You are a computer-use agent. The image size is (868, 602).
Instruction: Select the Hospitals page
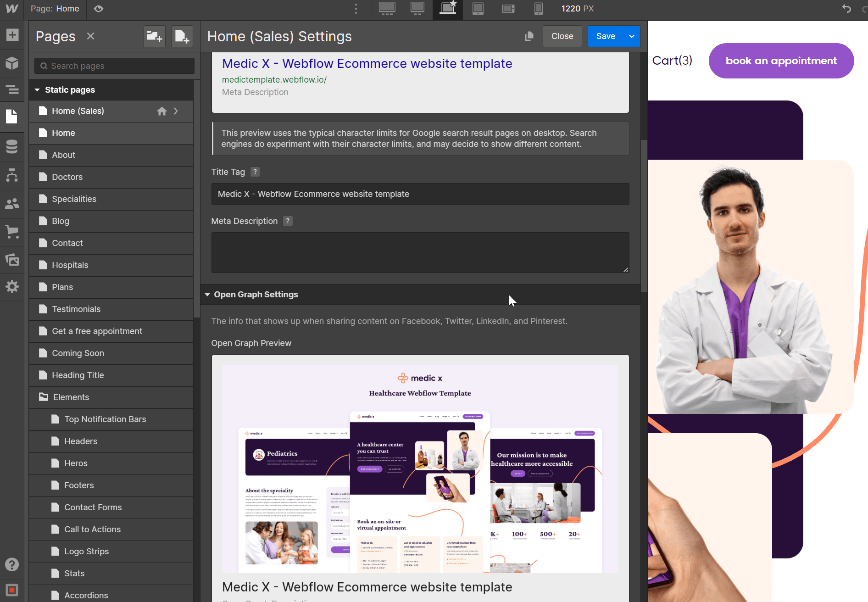pyautogui.click(x=111, y=265)
